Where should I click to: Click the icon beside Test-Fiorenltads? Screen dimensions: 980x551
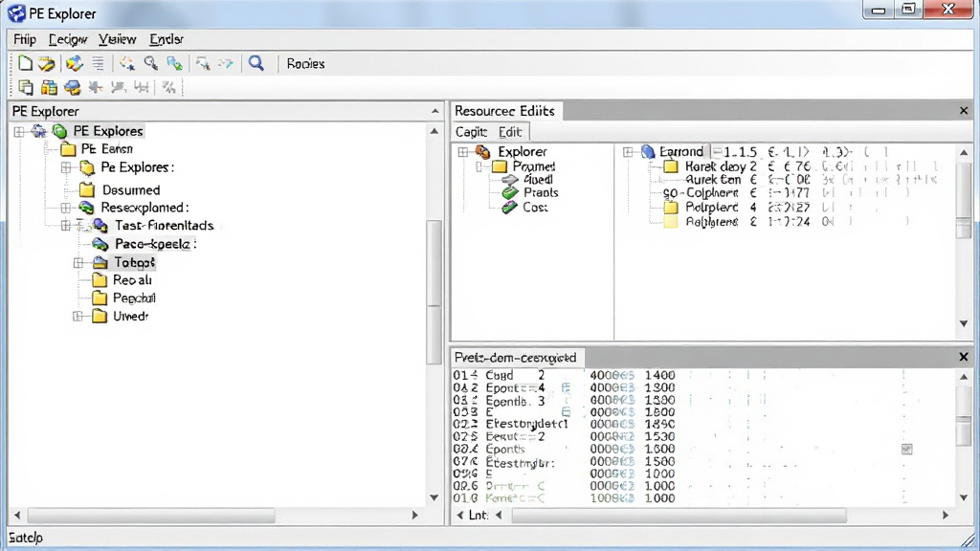(100, 226)
